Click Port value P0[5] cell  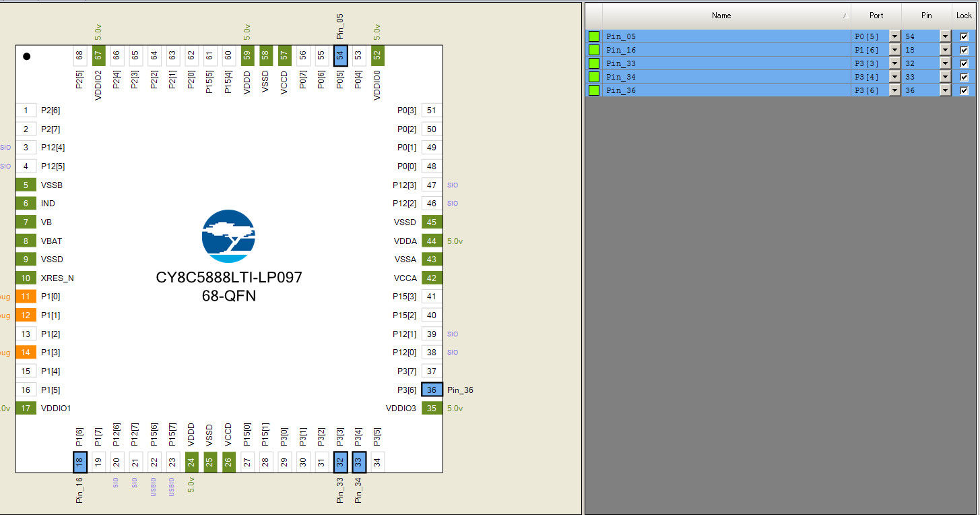point(870,36)
